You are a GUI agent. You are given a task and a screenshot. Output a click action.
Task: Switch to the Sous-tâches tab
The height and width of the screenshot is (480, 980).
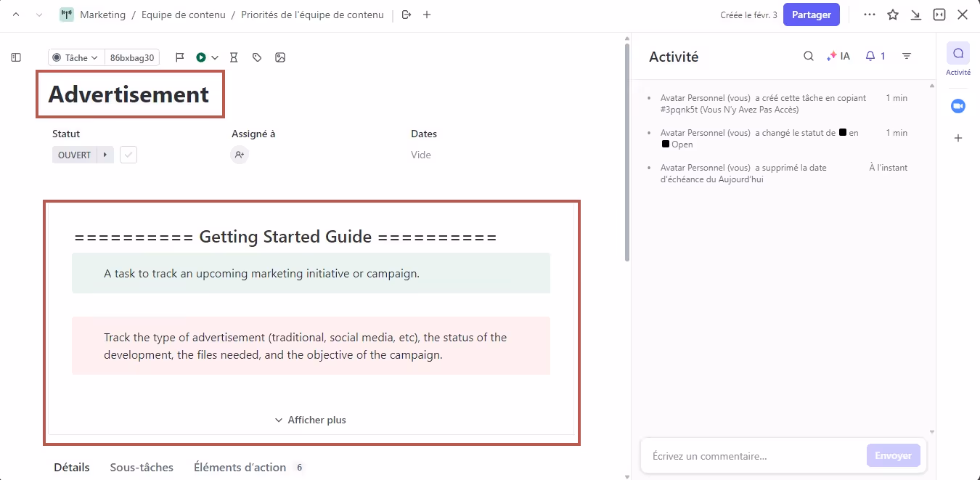pyautogui.click(x=142, y=468)
